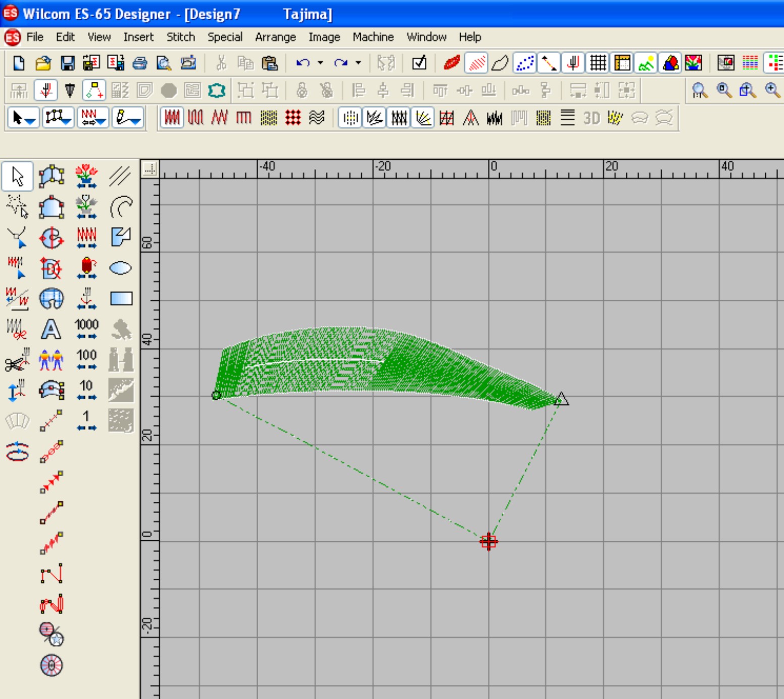
Task: Click the Open design folder icon
Action: coord(43,63)
